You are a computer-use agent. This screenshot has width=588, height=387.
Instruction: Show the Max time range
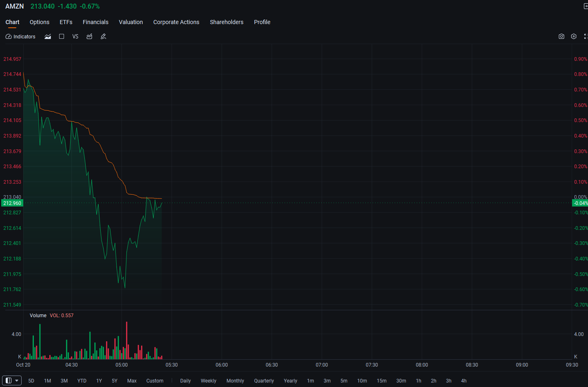pyautogui.click(x=132, y=381)
